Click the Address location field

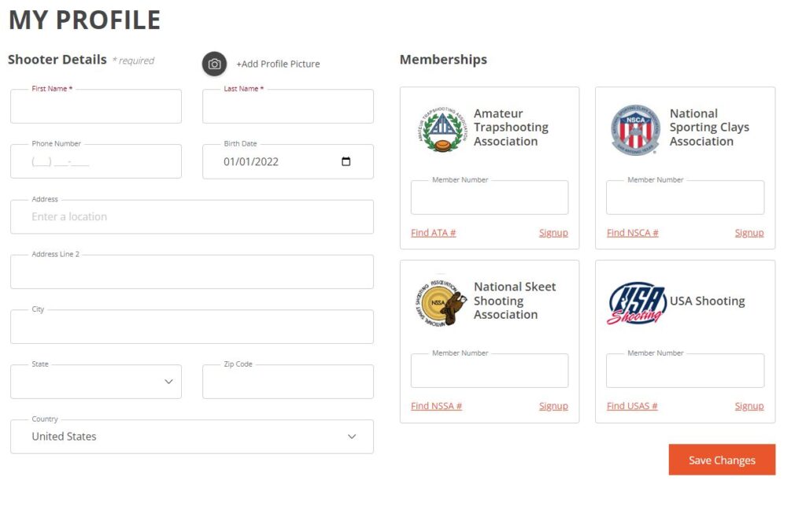click(192, 217)
